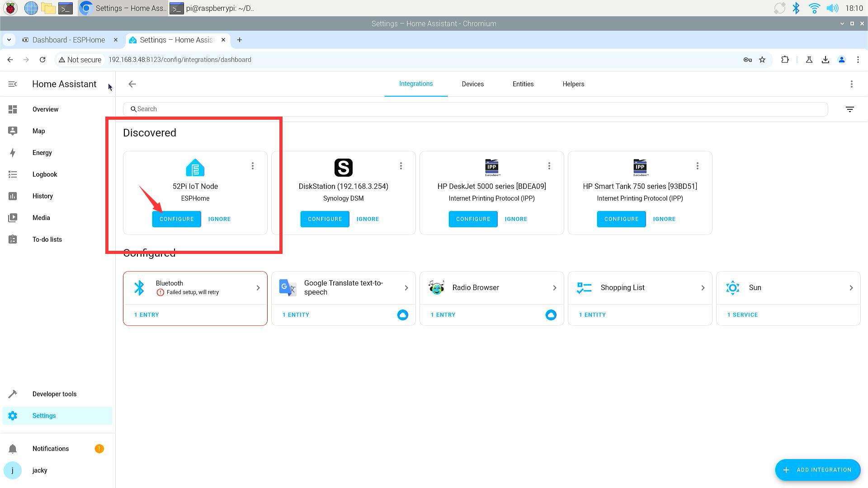Viewport: 868px width, 488px height.
Task: Open the Raspberry Pi menu
Action: (10, 8)
